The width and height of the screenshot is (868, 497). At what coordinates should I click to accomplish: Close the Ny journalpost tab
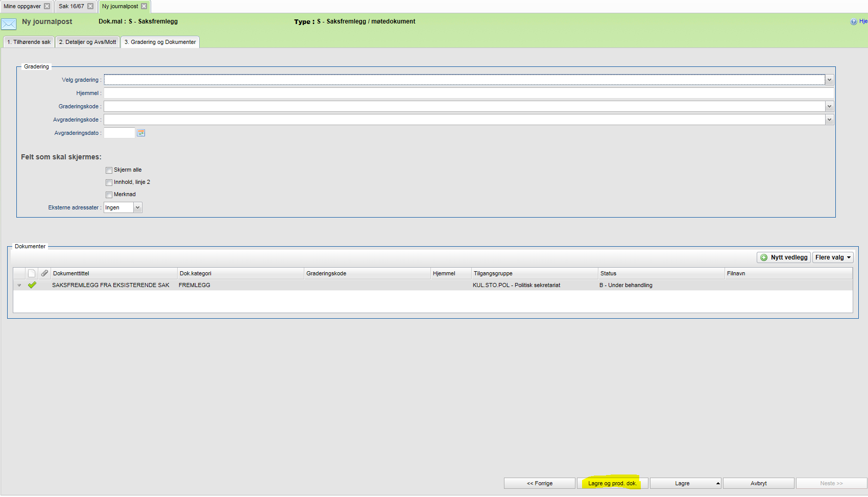click(x=144, y=6)
